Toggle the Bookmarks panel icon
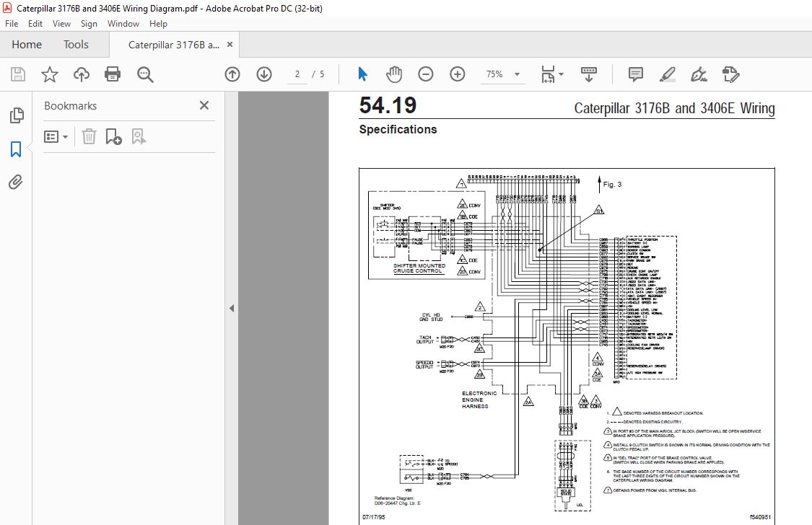The width and height of the screenshot is (812, 525). (16, 149)
